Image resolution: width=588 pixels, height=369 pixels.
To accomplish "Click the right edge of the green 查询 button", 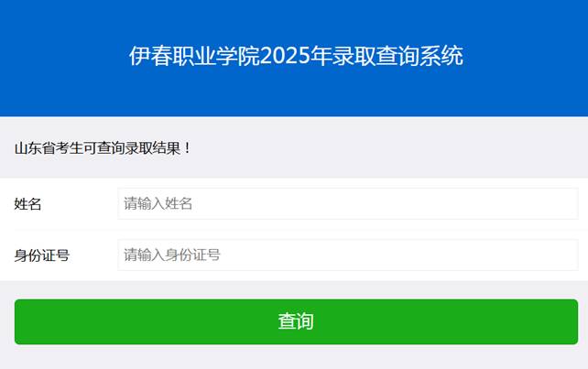I will 569,321.
